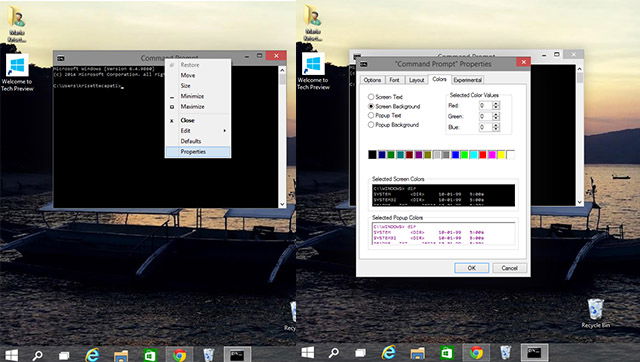This screenshot has height=362, width=640.
Task: Open File Explorer from taskbar below Properties dialog
Action: [418, 353]
